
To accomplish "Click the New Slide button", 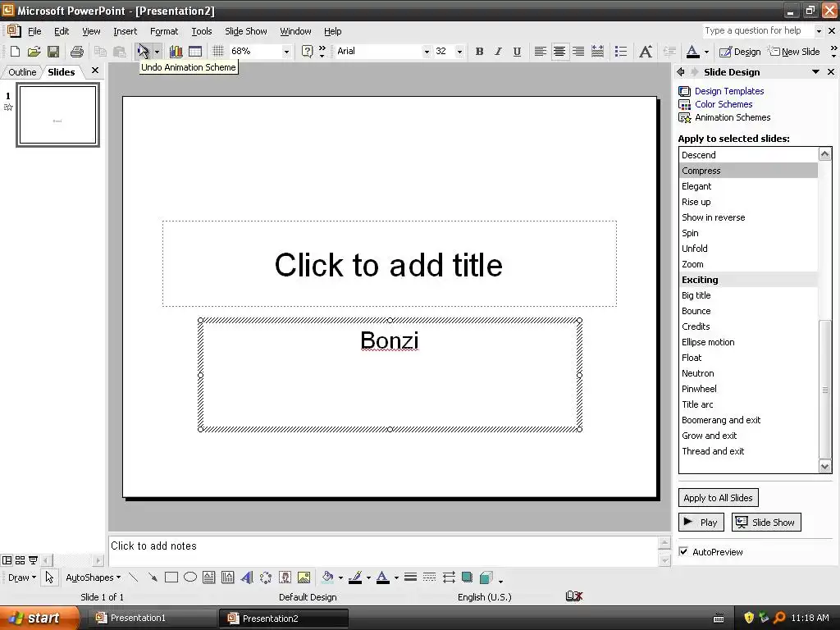I will point(794,52).
